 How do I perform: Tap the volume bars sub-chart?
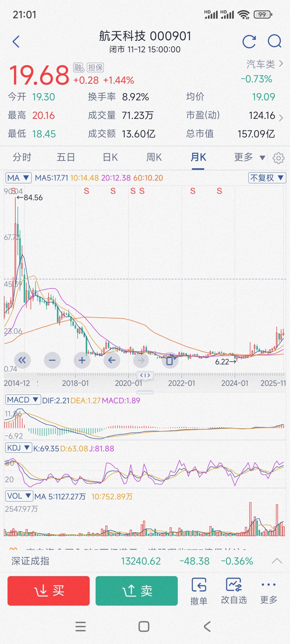(x=145, y=519)
